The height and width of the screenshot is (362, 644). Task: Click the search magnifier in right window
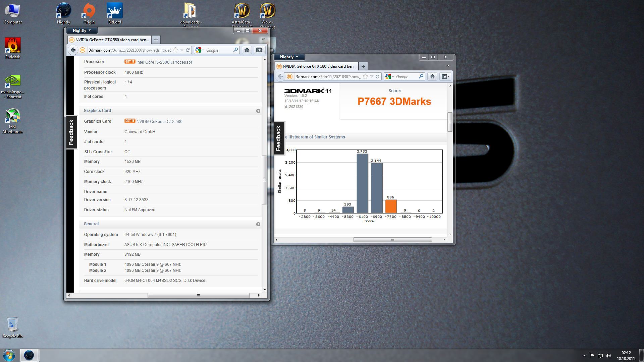(421, 76)
